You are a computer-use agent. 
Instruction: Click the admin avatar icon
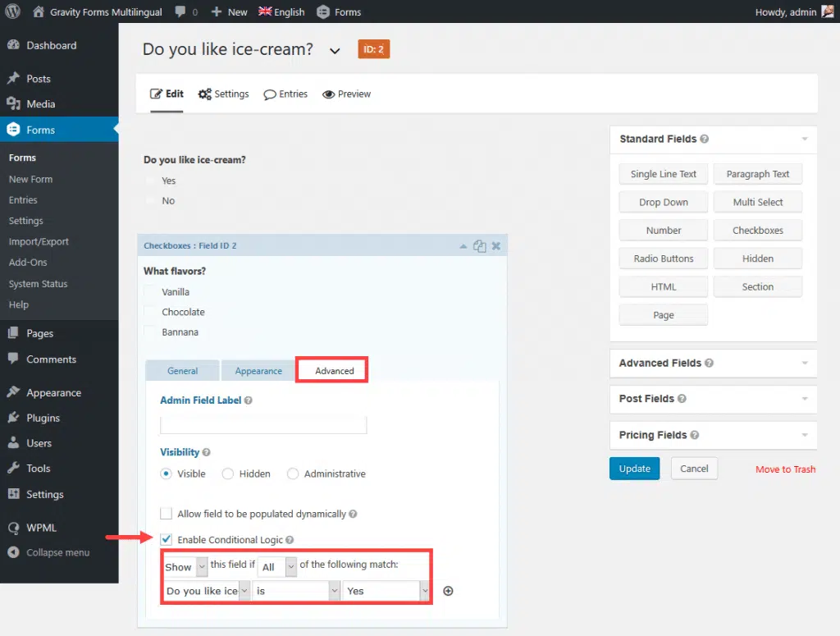(828, 11)
